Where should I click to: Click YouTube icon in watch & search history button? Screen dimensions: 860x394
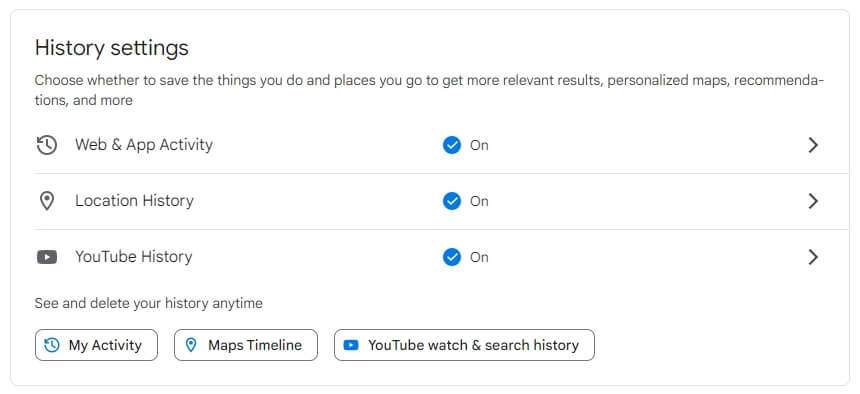pyautogui.click(x=350, y=345)
